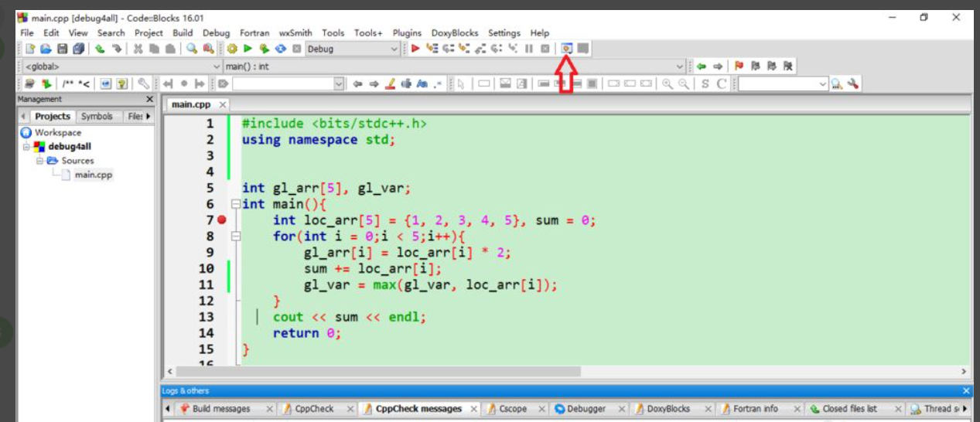Viewport: 980px width, 422px height.
Task: Go to previous bookmark flag icon
Action: [x=756, y=66]
